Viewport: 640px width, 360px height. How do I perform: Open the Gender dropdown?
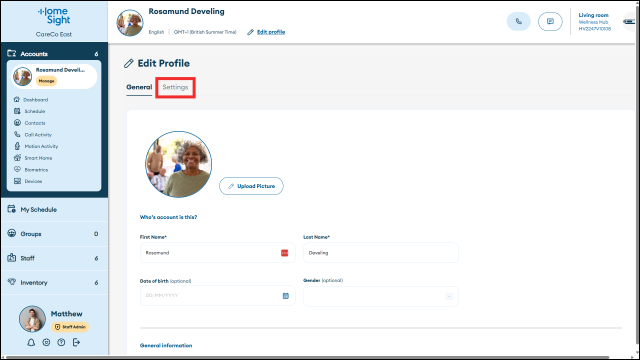tap(381, 296)
